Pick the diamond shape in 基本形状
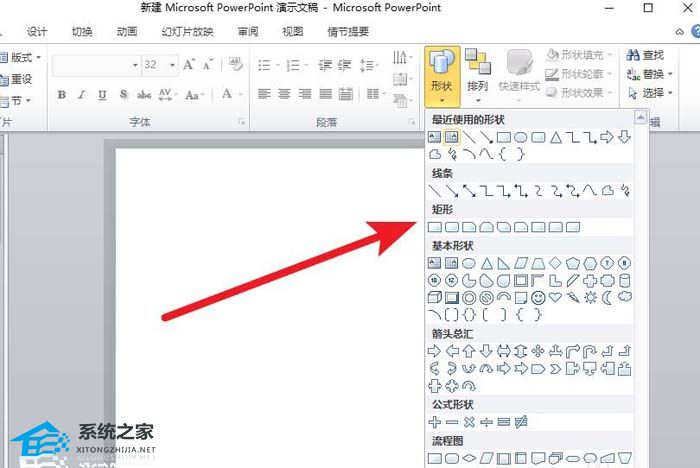 point(555,263)
